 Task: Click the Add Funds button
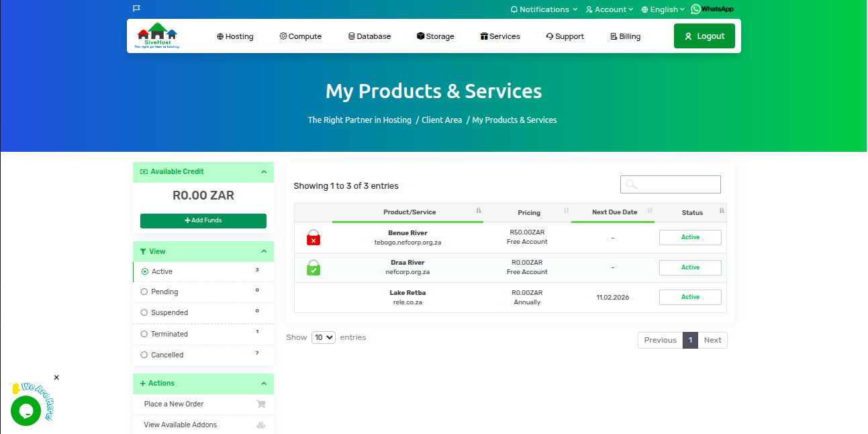[203, 220]
